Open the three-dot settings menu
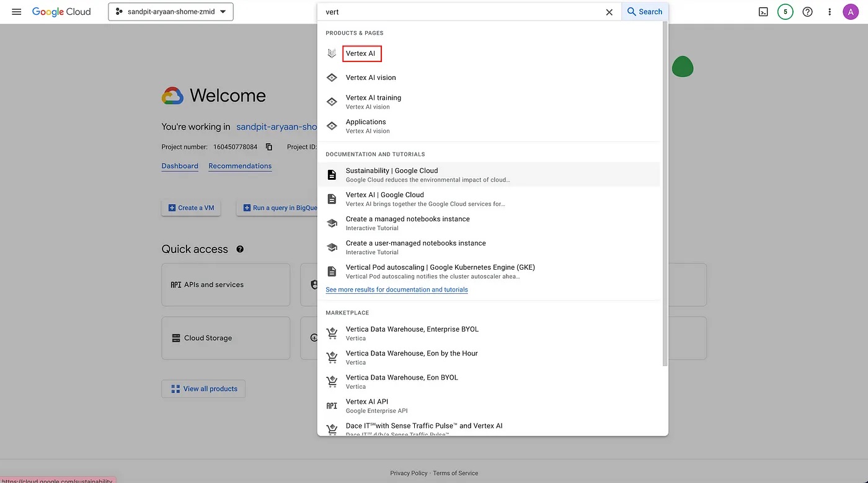868x483 pixels. (x=830, y=12)
